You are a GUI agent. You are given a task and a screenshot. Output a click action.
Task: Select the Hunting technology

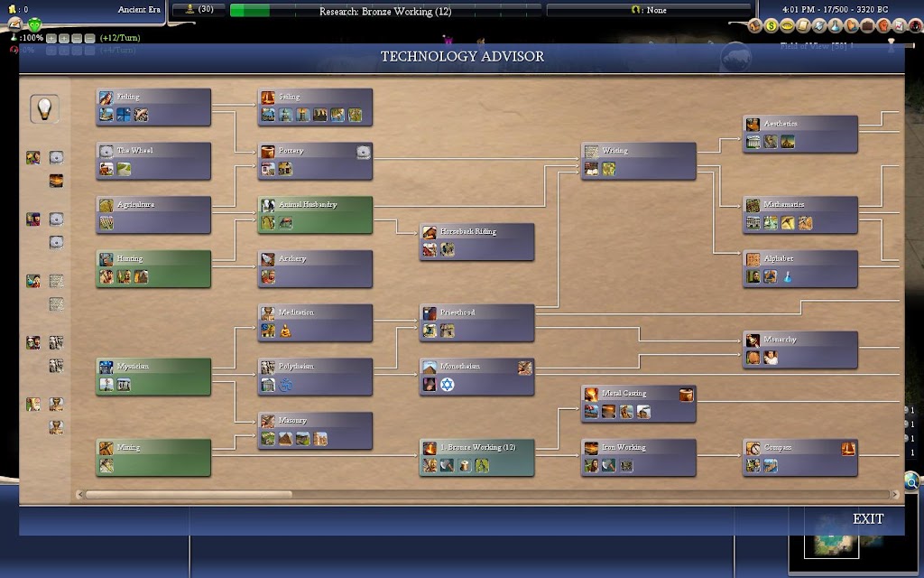(x=153, y=269)
